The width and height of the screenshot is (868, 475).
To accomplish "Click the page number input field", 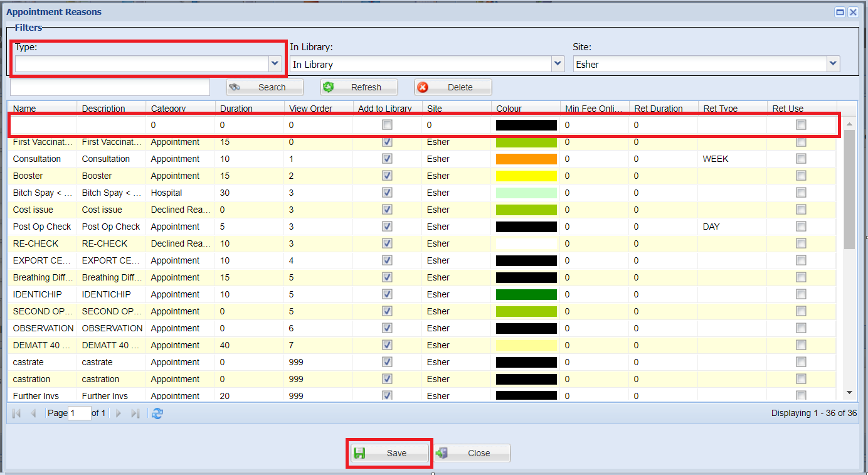I will point(80,414).
